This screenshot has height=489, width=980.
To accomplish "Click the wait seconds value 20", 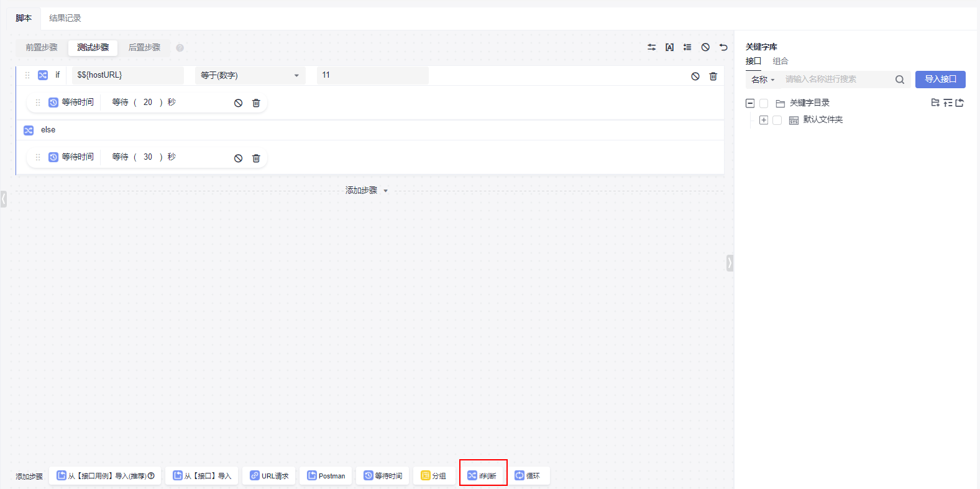I will 148,103.
